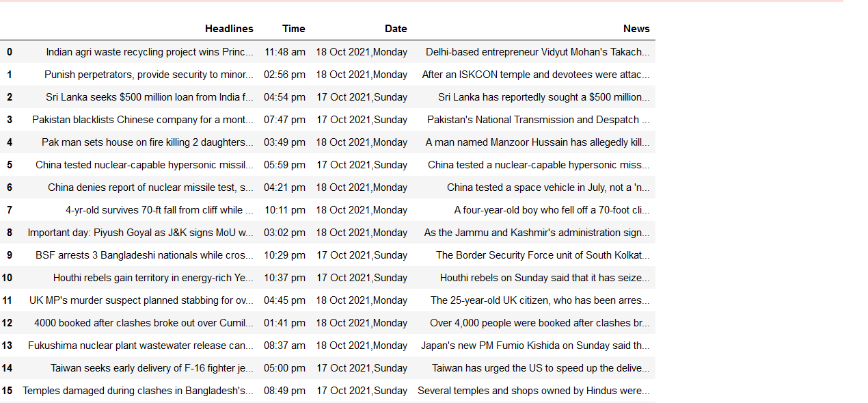868x403 pixels.
Task: Click the Indian agri waste recycling headline
Action: click(150, 52)
